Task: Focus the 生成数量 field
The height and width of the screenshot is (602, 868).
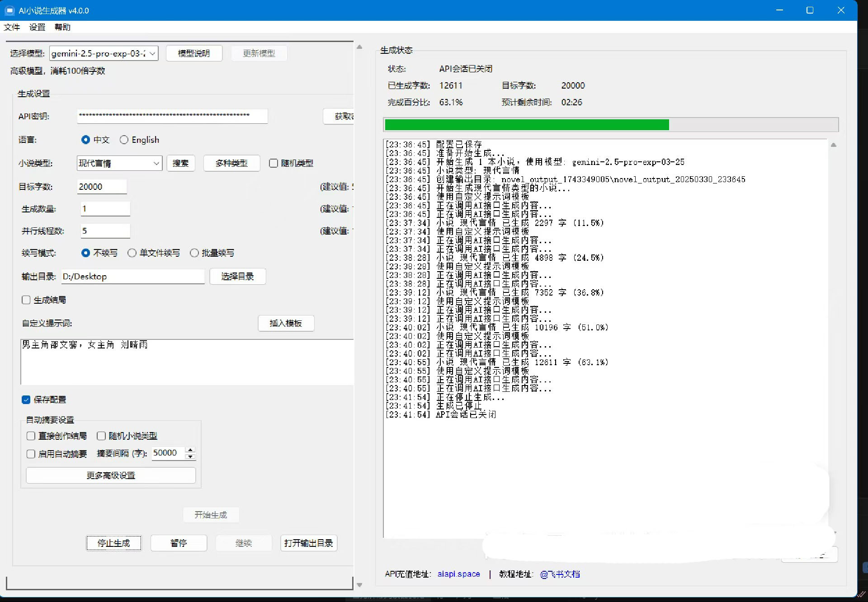Action: [x=105, y=209]
